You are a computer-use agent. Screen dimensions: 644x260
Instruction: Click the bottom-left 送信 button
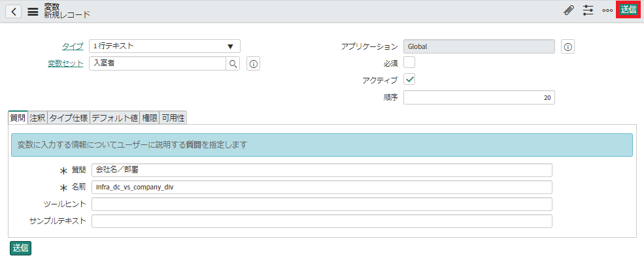pos(20,248)
